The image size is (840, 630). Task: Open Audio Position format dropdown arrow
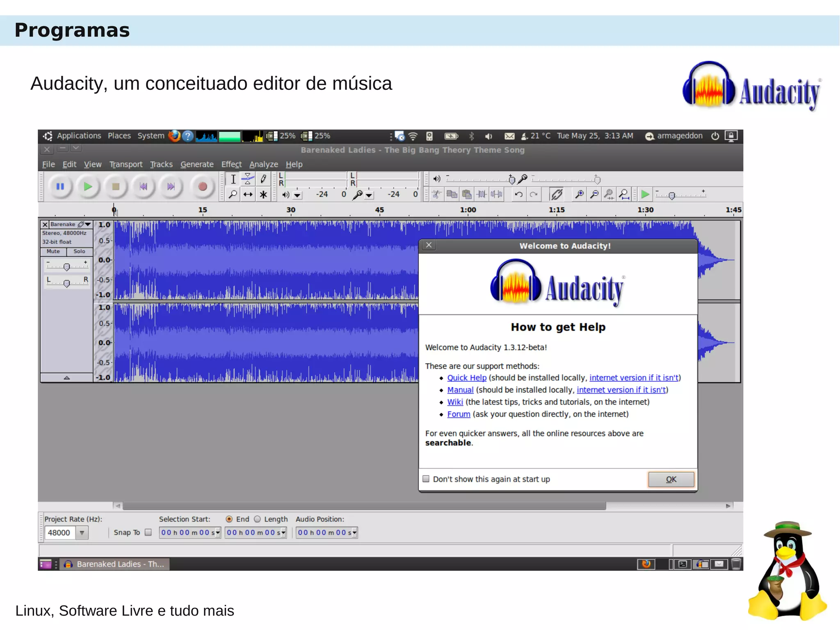355,533
